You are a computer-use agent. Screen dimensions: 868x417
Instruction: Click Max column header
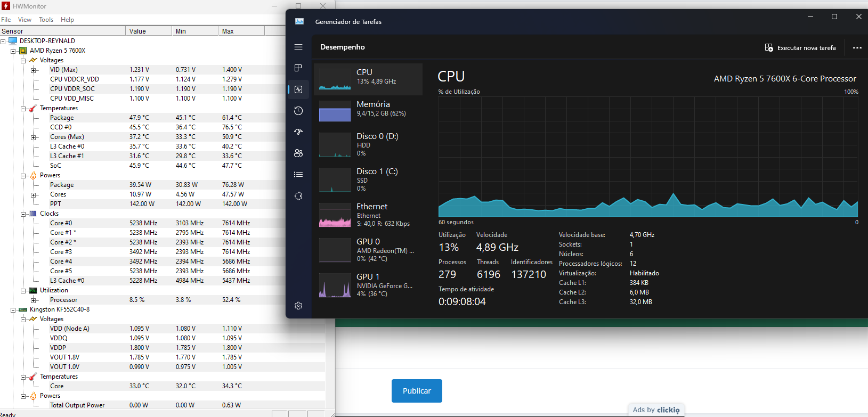coord(241,31)
